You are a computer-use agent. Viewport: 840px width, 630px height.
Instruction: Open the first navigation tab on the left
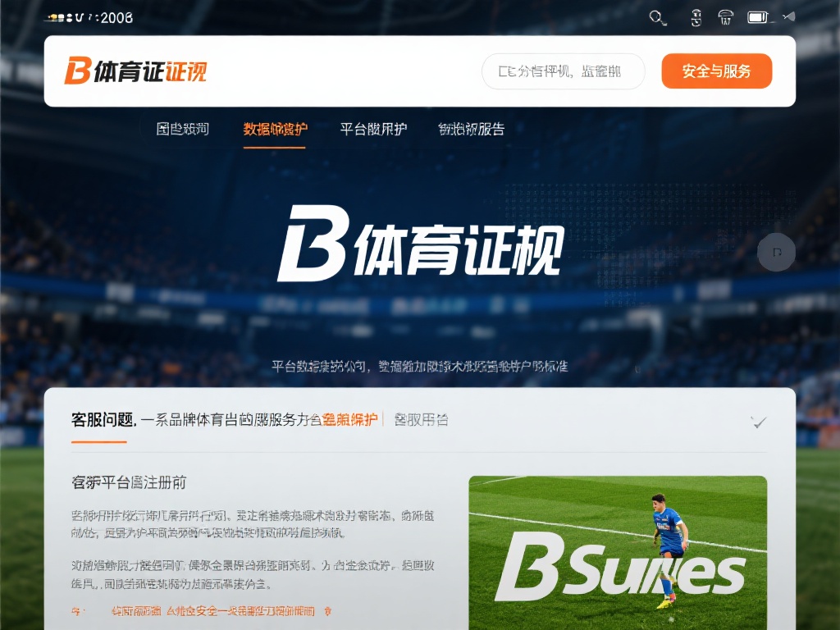point(183,129)
